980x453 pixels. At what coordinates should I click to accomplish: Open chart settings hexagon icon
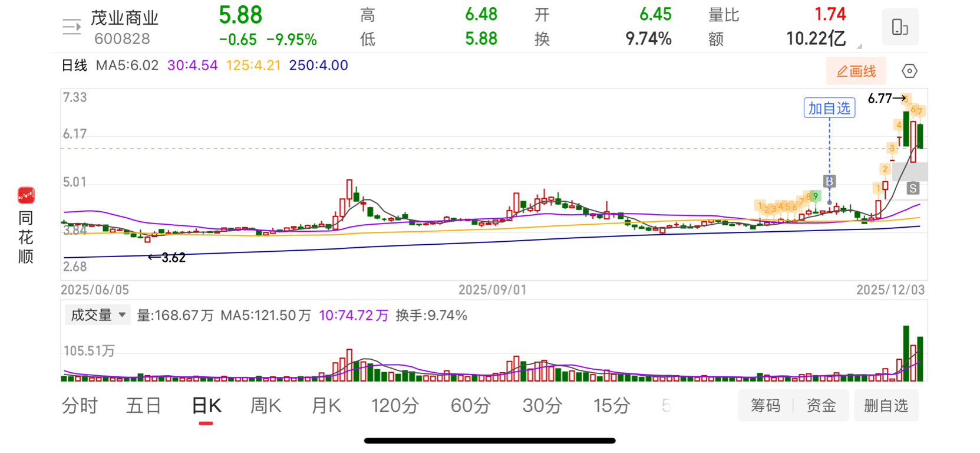coord(909,71)
